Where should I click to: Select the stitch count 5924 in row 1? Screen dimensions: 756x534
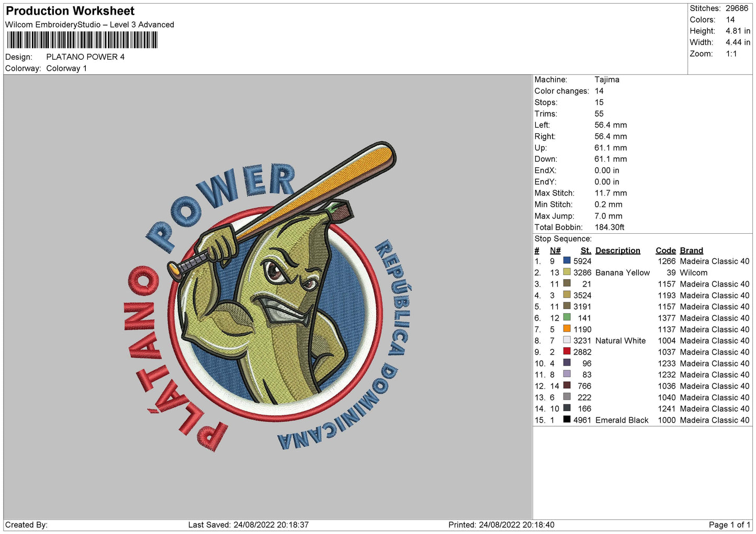[582, 261]
